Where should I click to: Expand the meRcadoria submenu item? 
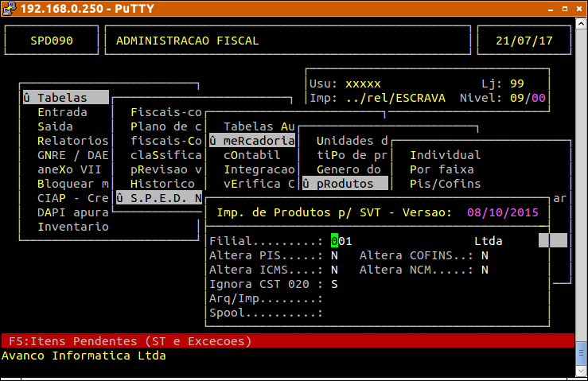click(251, 141)
